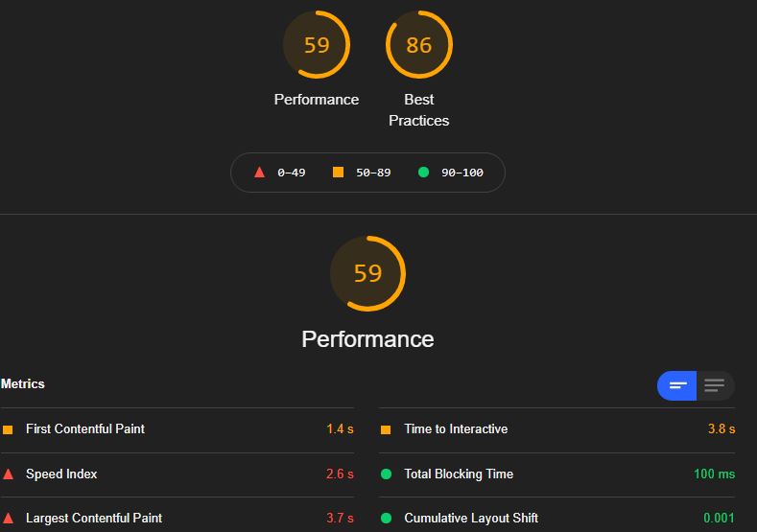The width and height of the screenshot is (757, 532).
Task: Click red triangle icon in score legend
Action: pos(259,173)
